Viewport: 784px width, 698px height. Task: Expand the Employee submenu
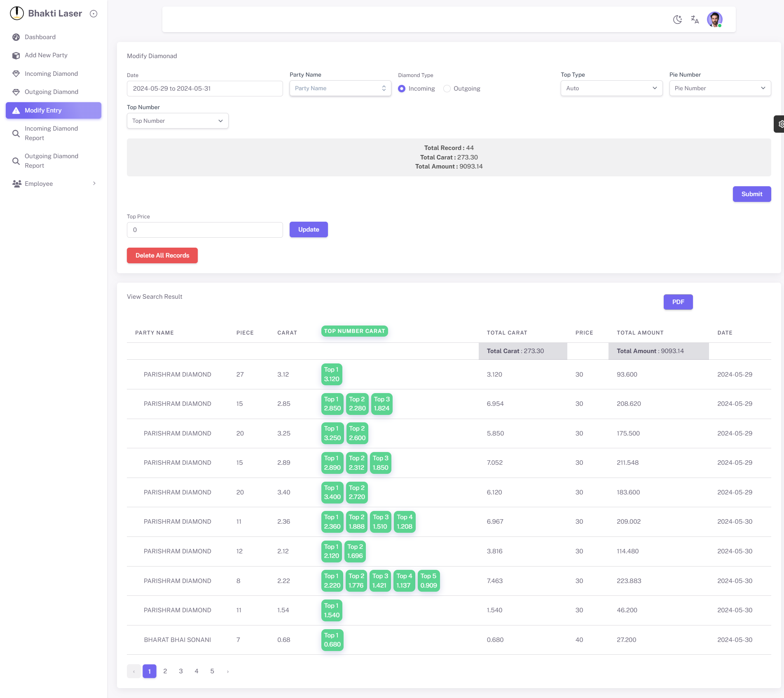click(x=94, y=184)
